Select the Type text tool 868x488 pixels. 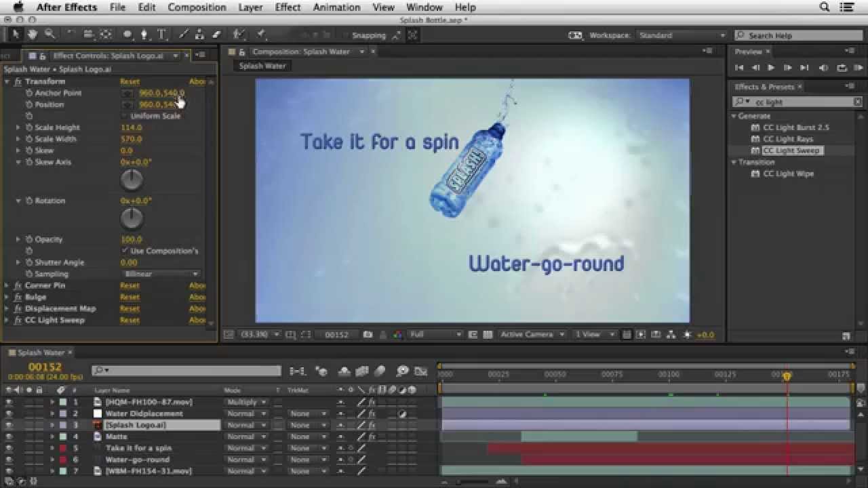tap(162, 35)
